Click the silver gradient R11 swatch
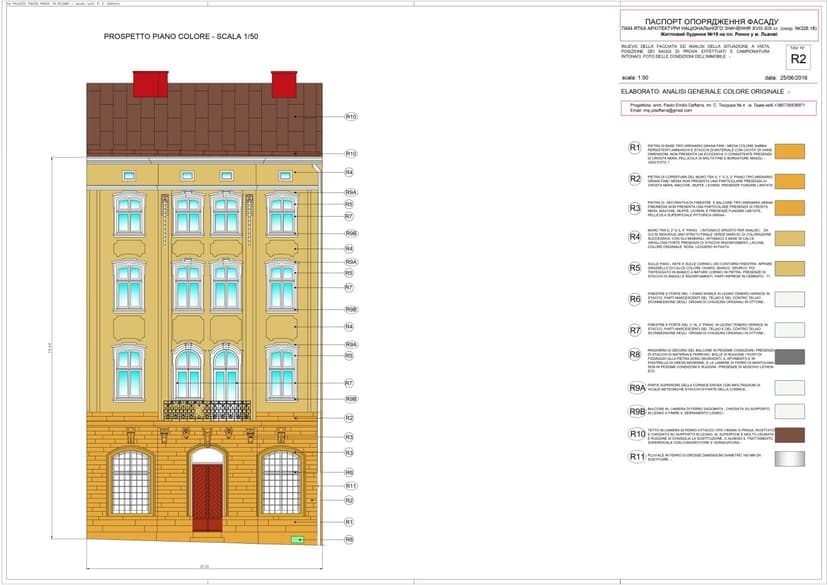Screen dimensions: 828x585 pyautogui.click(x=791, y=458)
